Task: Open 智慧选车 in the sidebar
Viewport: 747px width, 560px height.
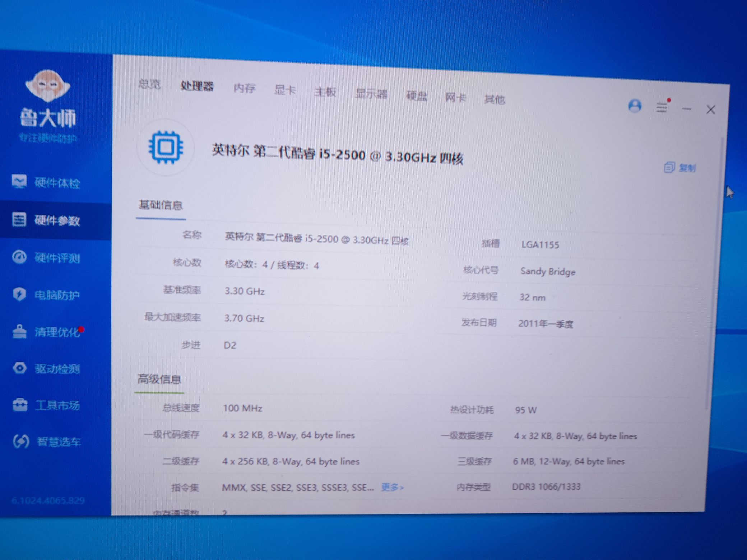Action: 47,442
